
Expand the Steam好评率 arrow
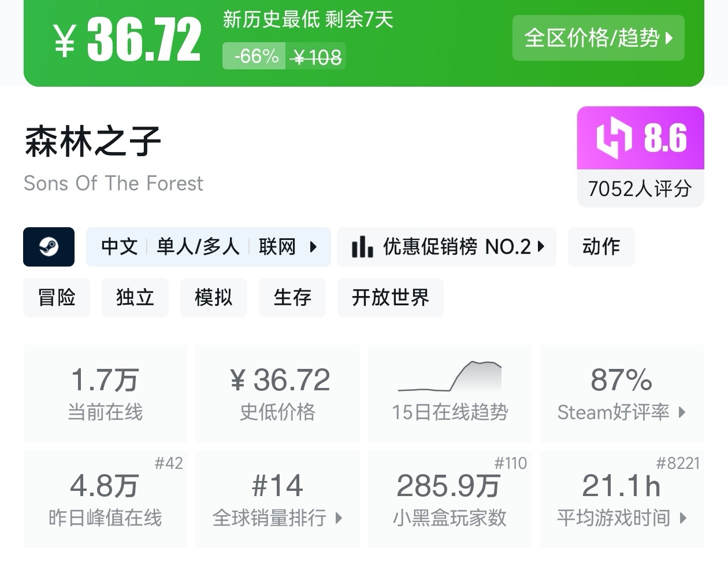(x=682, y=412)
